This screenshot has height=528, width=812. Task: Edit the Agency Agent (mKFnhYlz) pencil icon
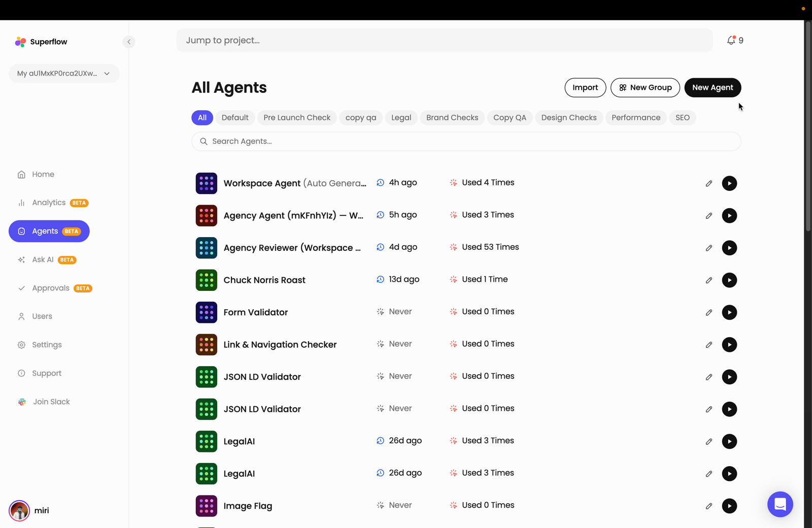[709, 216]
